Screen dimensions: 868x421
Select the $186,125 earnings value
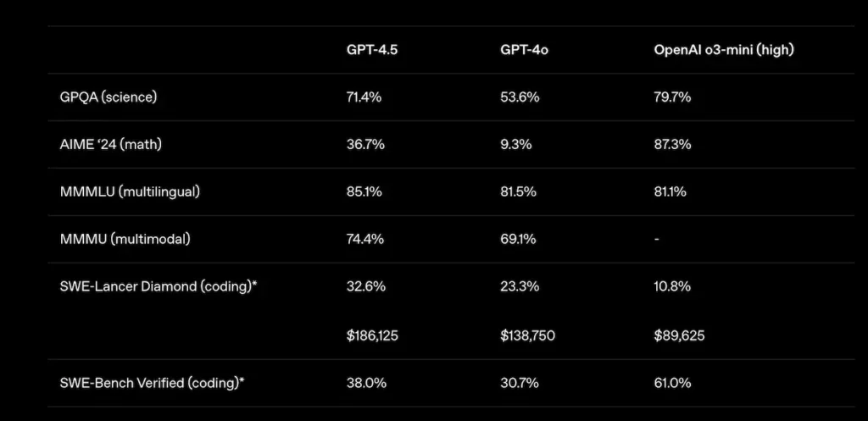click(372, 335)
